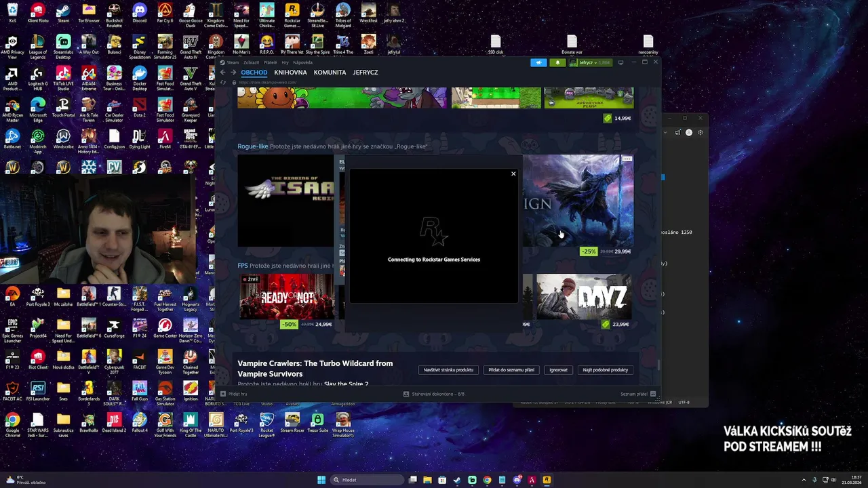
Task: Open League of Legends desktop shortcut
Action: 38,47
